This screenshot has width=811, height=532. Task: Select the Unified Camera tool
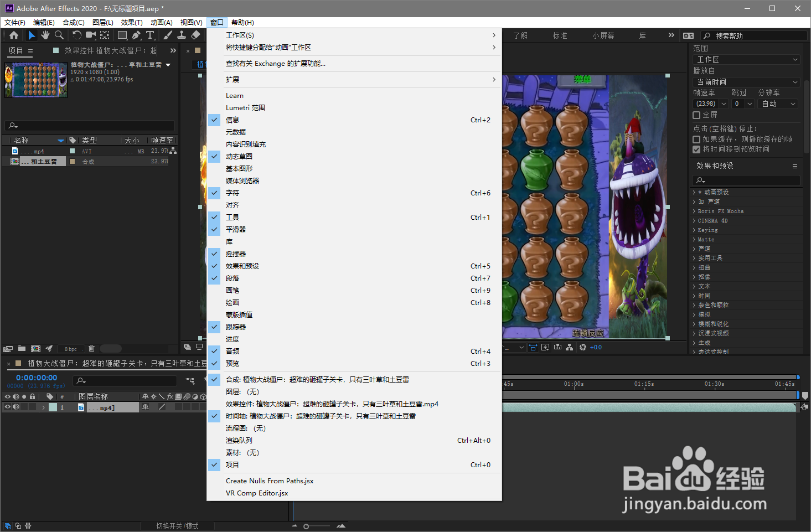coord(91,35)
